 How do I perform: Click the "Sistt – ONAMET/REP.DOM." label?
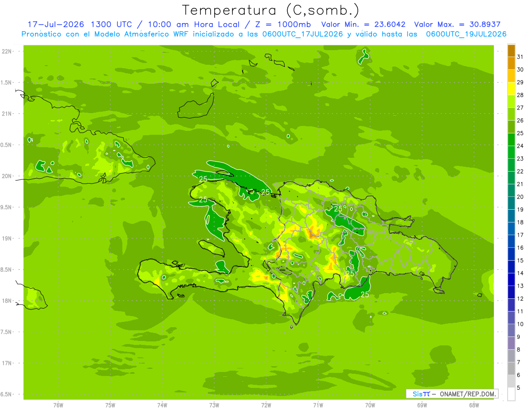click(x=452, y=394)
